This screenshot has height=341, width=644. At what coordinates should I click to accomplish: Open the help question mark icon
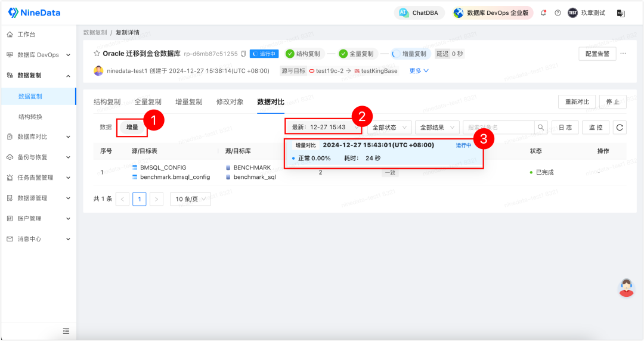click(558, 13)
